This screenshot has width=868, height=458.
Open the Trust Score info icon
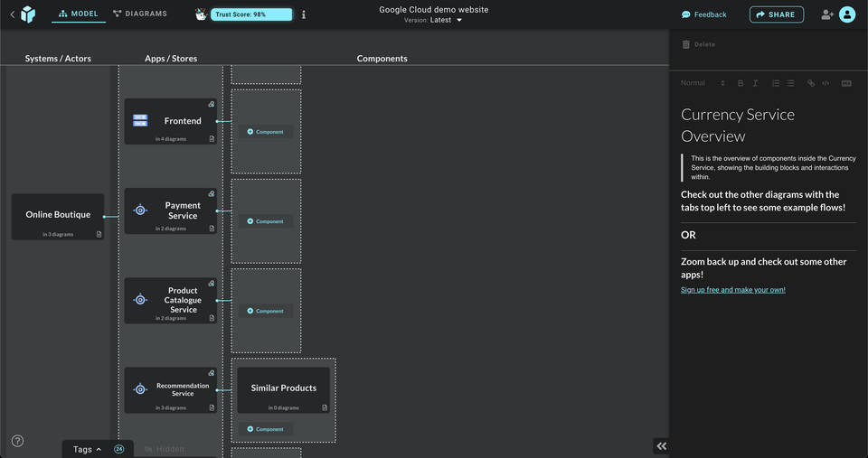303,14
